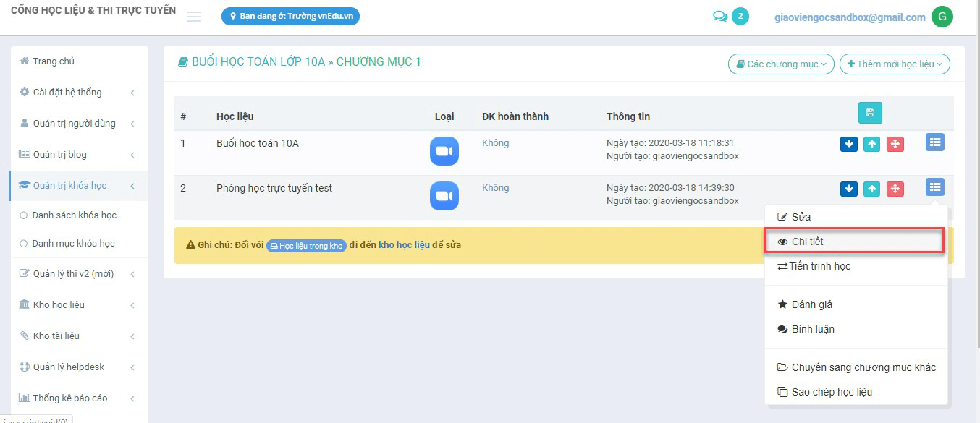Click the red move icon for Buổi học toán 10A
Viewport: 980px width, 423px height.
coord(895,144)
